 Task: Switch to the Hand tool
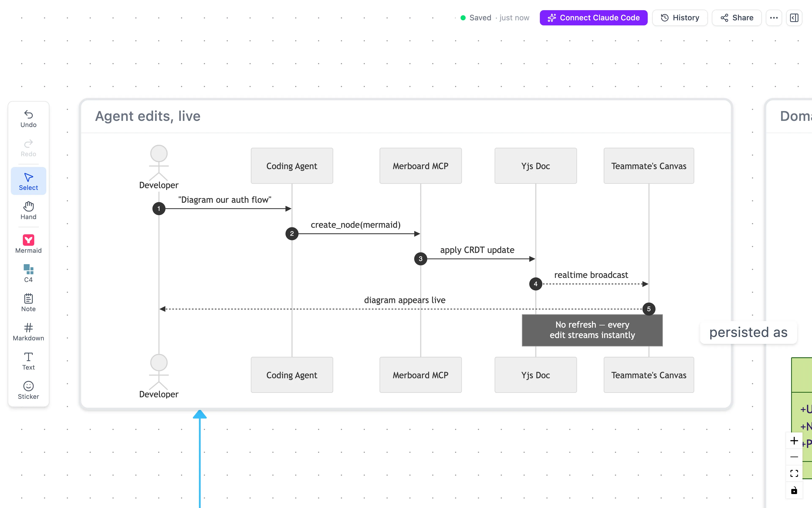tap(29, 211)
